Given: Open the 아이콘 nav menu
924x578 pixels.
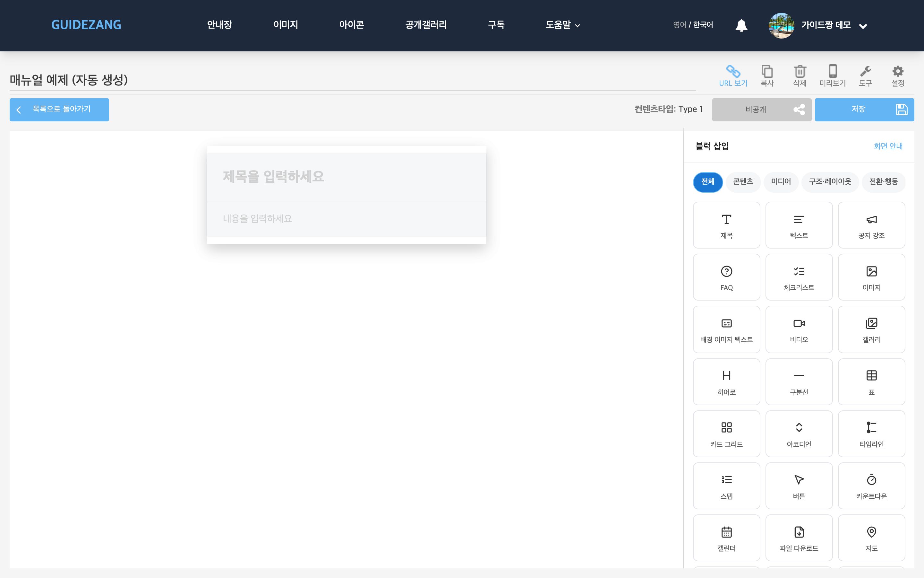Looking at the screenshot, I should pos(352,25).
